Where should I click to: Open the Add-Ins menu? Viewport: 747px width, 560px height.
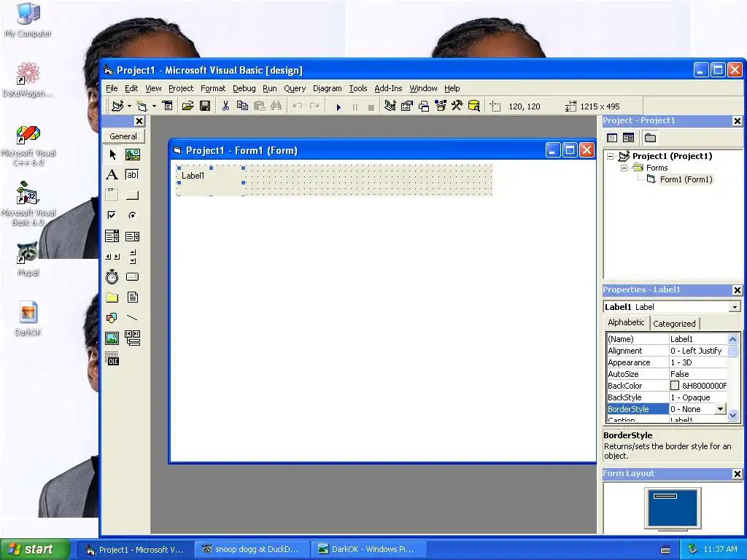coord(388,88)
